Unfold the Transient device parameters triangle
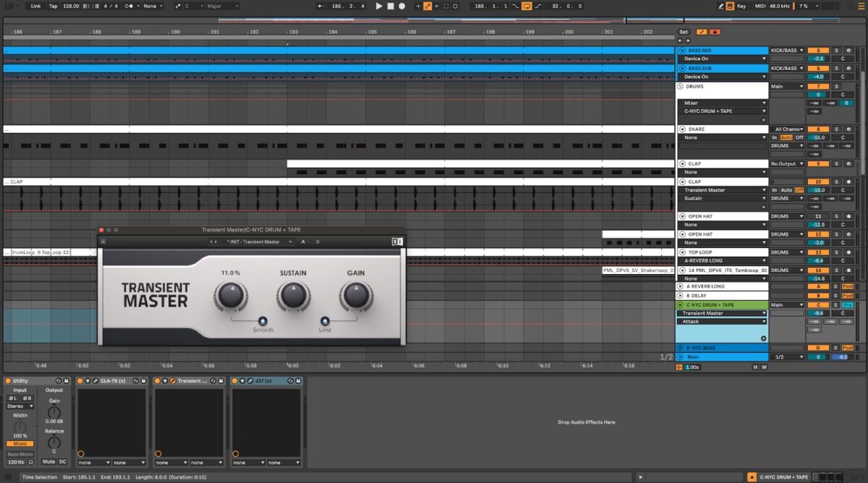Image resolution: width=868 pixels, height=483 pixels. coord(165,381)
